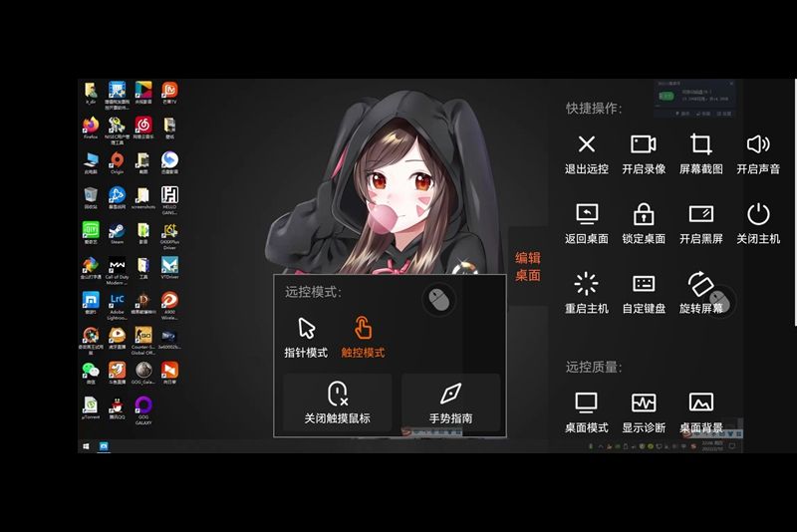Launch GOG GALAXY purple ring icon
The height and width of the screenshot is (532, 797).
143,410
